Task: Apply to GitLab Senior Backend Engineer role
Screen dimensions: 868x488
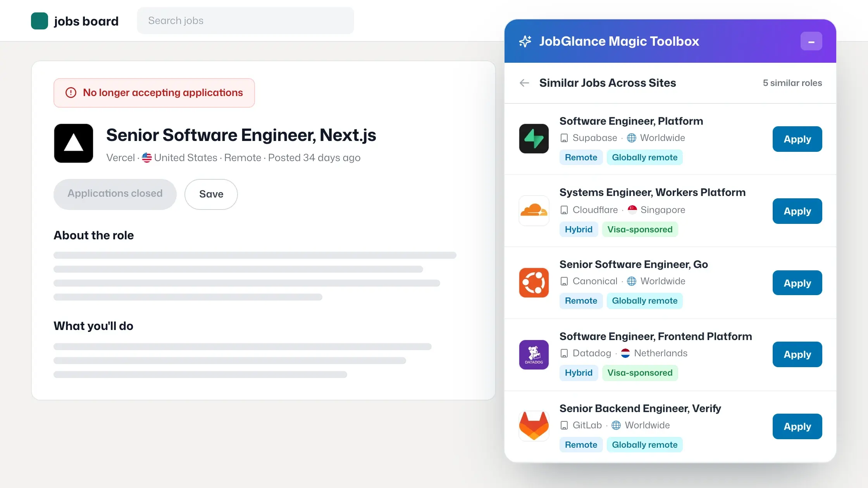Action: tap(797, 426)
